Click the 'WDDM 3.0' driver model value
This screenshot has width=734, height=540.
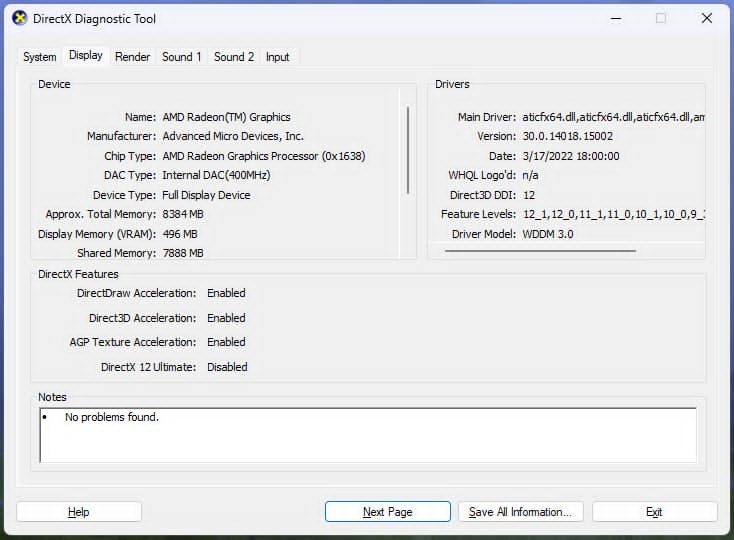click(548, 234)
